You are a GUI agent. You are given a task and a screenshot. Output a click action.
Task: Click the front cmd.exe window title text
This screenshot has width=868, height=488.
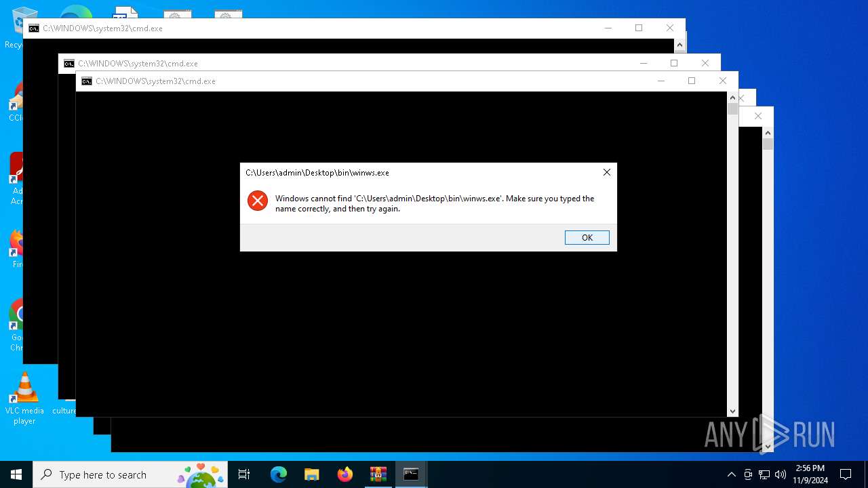(x=155, y=81)
